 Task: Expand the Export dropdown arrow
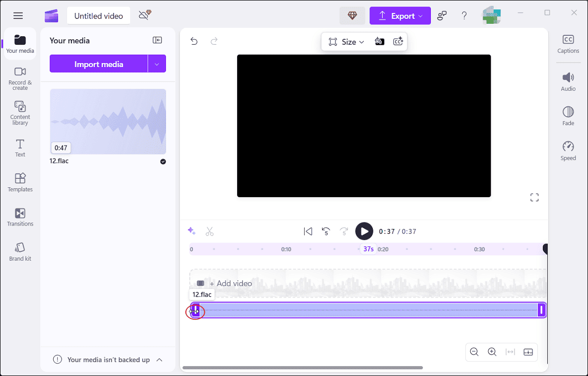point(421,16)
